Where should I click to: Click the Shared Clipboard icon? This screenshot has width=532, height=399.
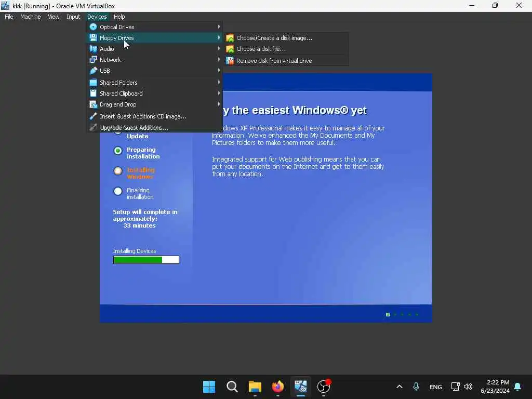[93, 94]
